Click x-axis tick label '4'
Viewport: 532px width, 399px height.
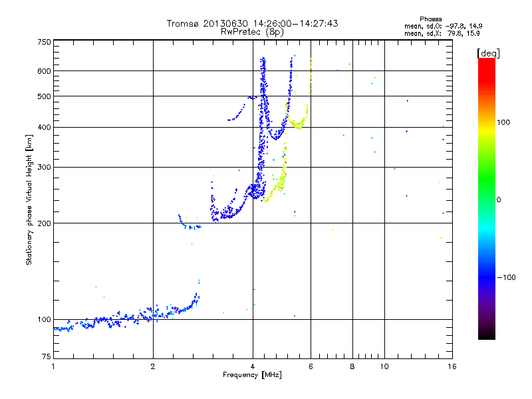click(x=253, y=366)
